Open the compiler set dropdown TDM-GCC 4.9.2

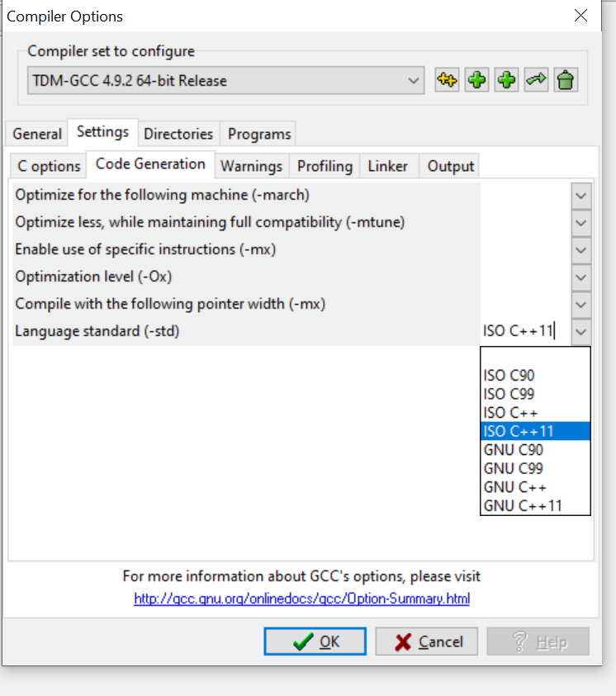coord(225,80)
